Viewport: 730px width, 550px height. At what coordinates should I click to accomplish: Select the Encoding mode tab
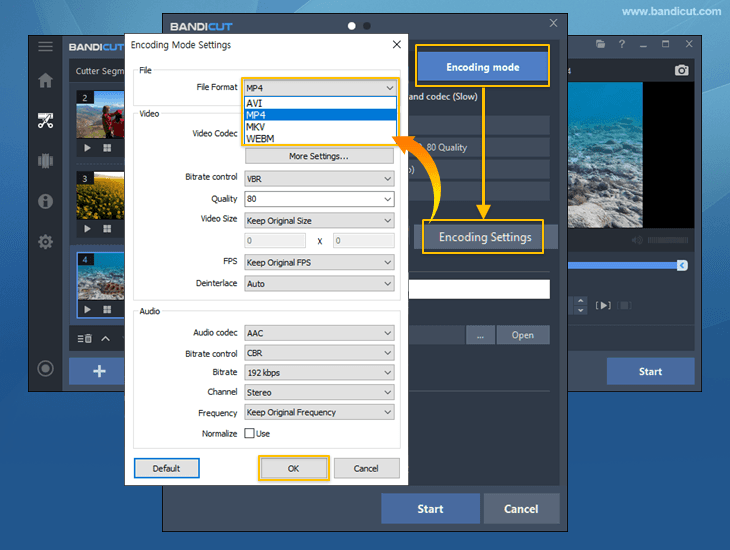(x=482, y=67)
